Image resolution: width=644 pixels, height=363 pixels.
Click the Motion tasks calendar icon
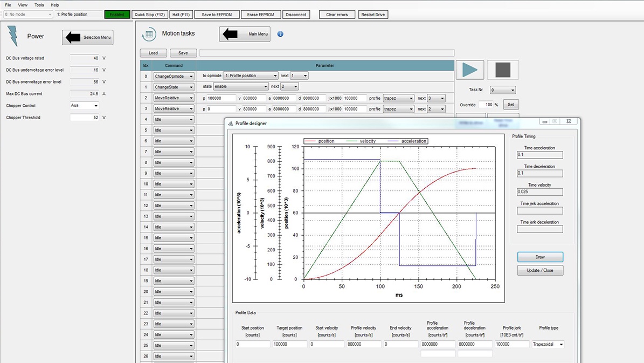point(149,34)
